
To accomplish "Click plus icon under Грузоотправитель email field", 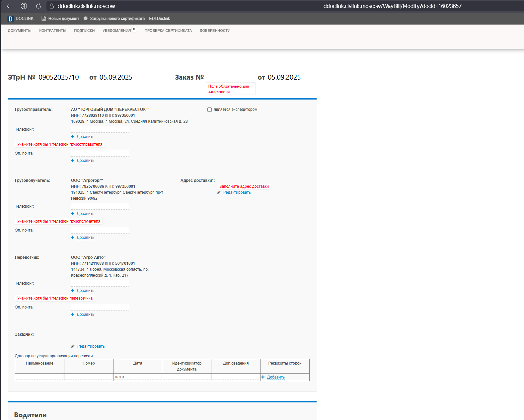I will pyautogui.click(x=72, y=161).
